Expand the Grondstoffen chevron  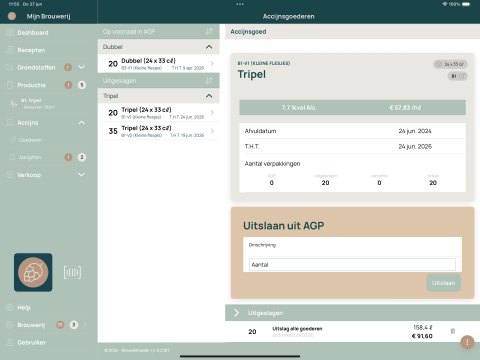click(x=81, y=67)
